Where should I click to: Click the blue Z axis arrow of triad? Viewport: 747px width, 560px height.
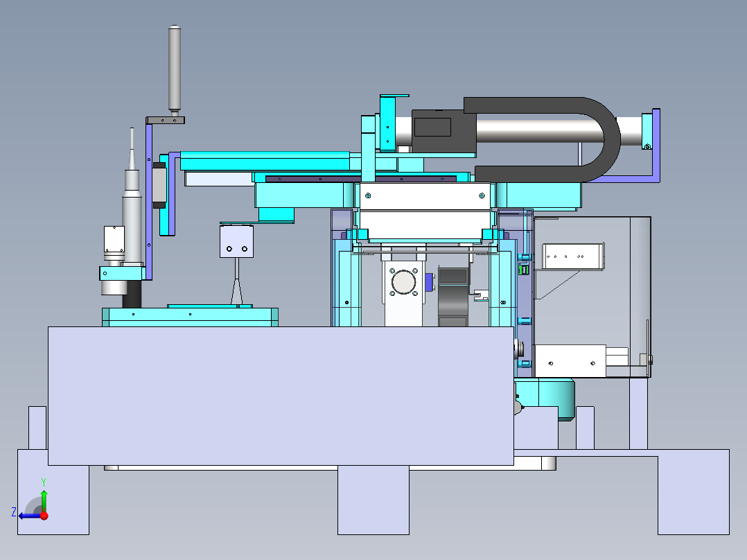pyautogui.click(x=28, y=516)
